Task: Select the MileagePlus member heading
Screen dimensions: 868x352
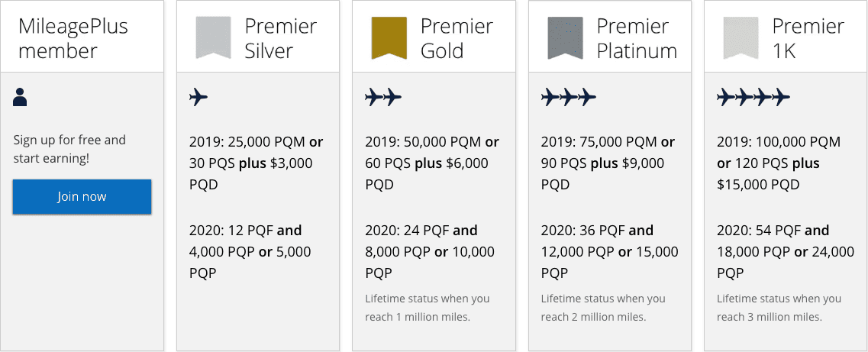Action: (73, 38)
